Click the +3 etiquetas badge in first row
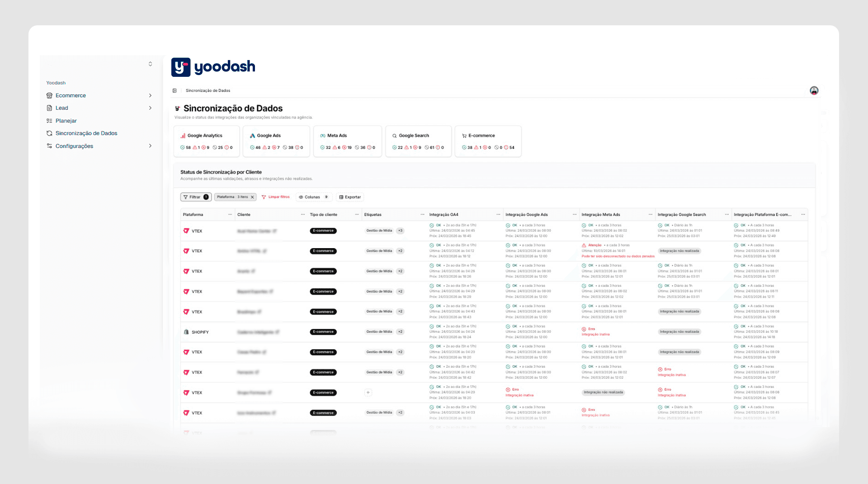The height and width of the screenshot is (484, 868). [400, 231]
